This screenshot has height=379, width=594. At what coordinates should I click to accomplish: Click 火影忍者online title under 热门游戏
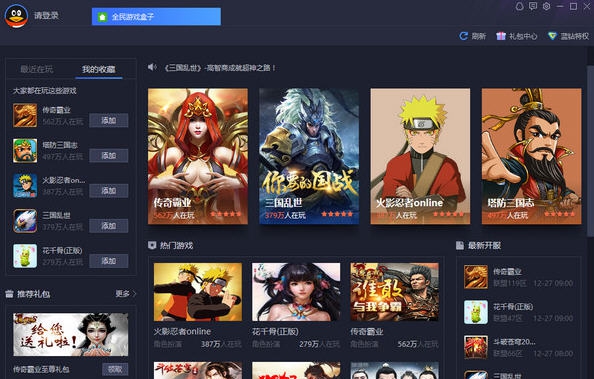pyautogui.click(x=182, y=331)
